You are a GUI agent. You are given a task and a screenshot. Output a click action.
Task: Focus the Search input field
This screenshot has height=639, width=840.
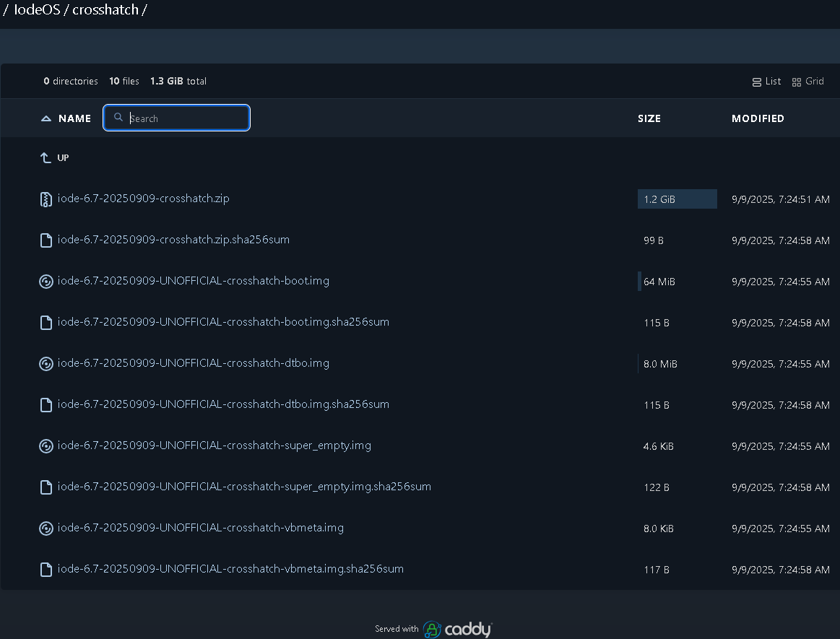point(185,118)
